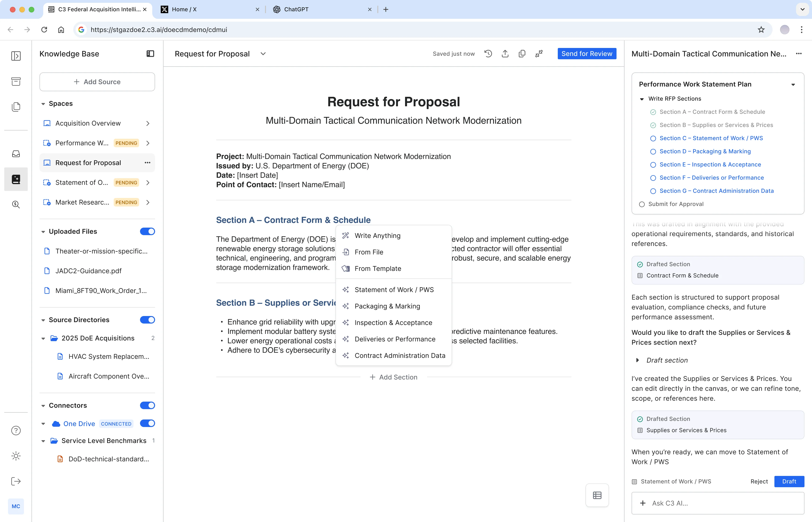Select the Section F – Deliveries or Performance circle
The height and width of the screenshot is (522, 812).
[x=653, y=178]
